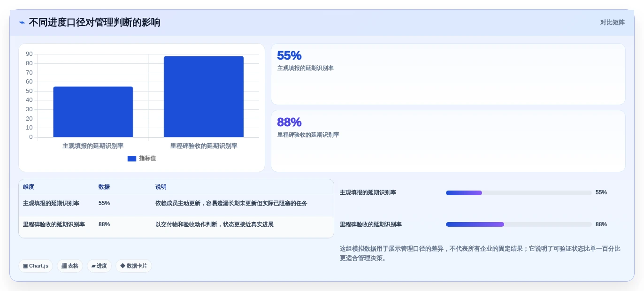The height and width of the screenshot is (291, 644).
Task: Click the description starting 以交付物和验收动作判断
Action: [215, 224]
